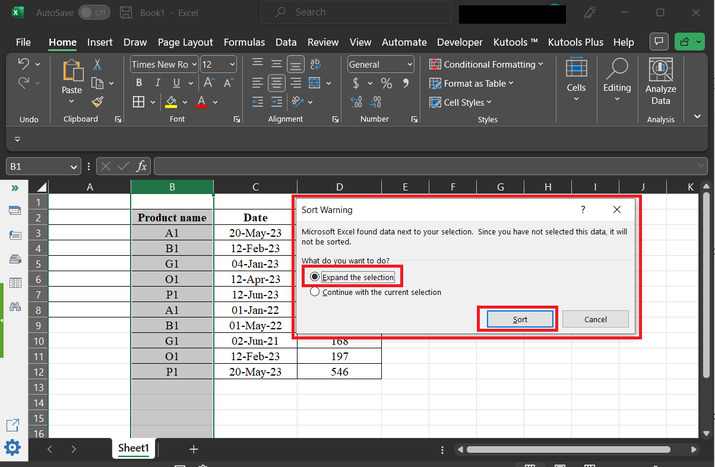Click the Analyze Data icon

tap(661, 69)
